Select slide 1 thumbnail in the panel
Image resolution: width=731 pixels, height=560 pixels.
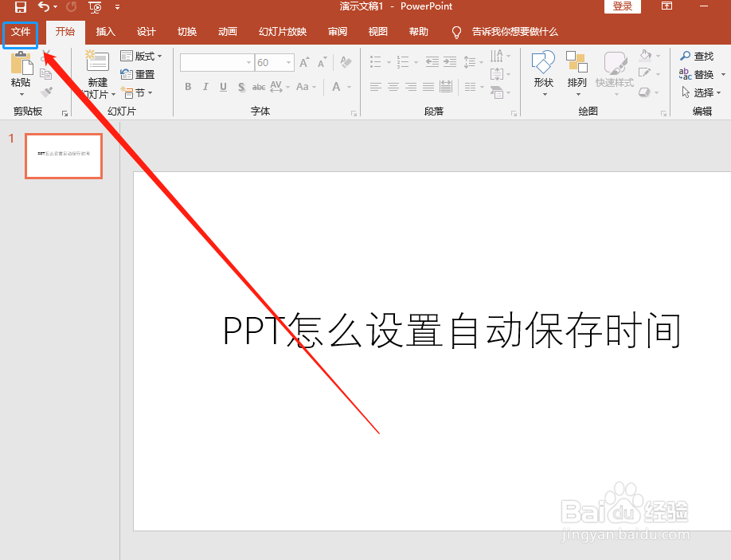[x=64, y=155]
